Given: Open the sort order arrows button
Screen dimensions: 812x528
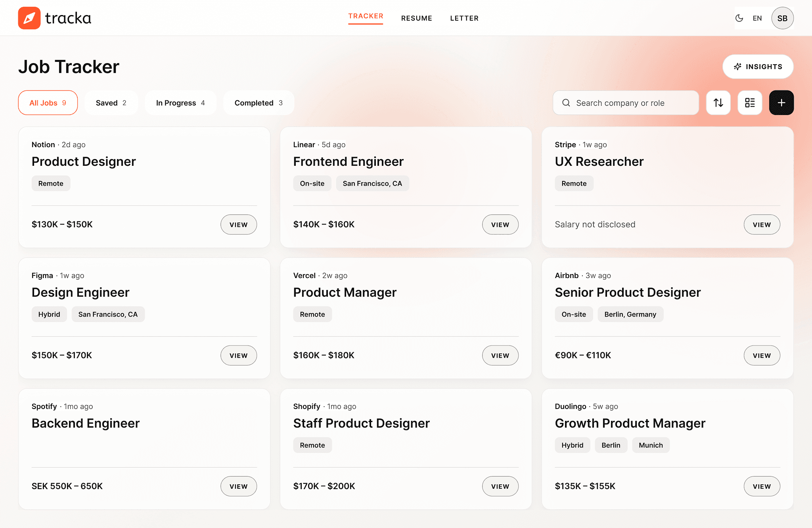Looking at the screenshot, I should [718, 103].
